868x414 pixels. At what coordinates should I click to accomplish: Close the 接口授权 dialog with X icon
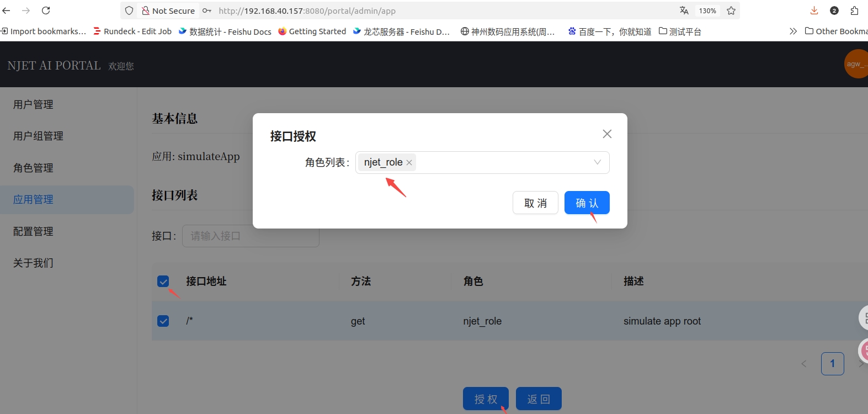point(607,134)
